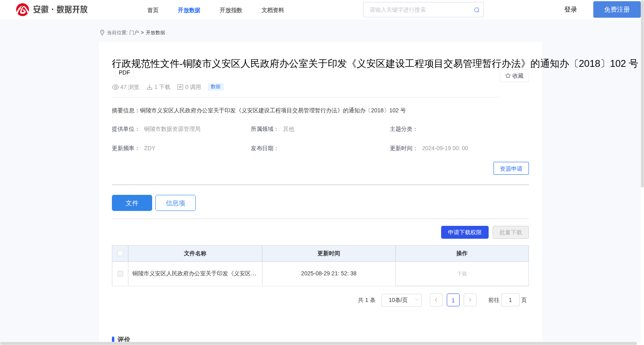Screen dimensions: 644x345
Task: Go to previous page arrow
Action: pyautogui.click(x=436, y=300)
